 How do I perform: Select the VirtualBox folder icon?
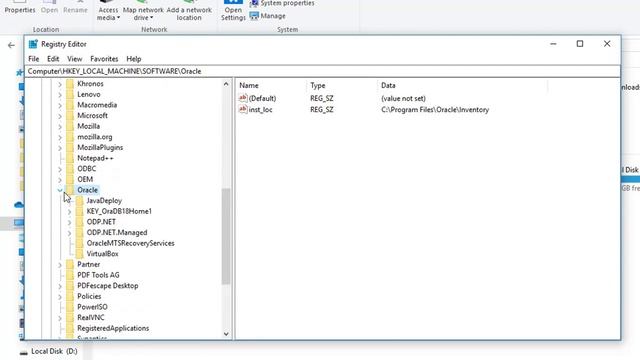79,253
